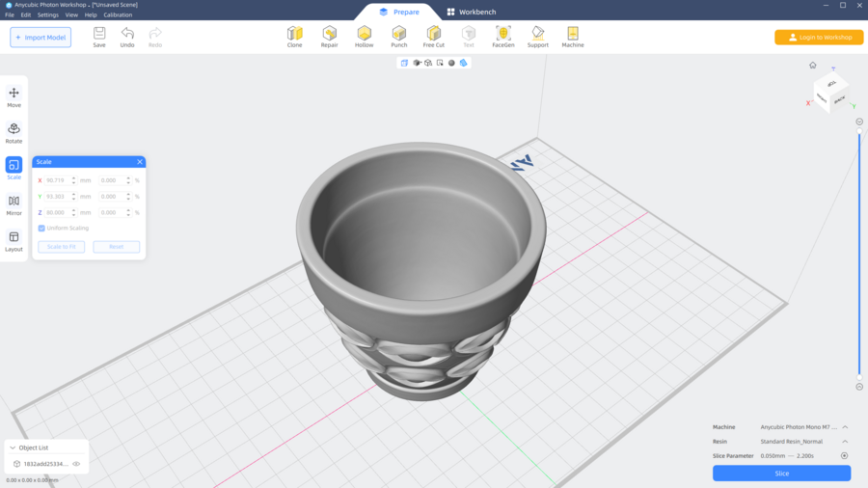This screenshot has width=868, height=488.
Task: Toggle the Uniform Scaling checkbox
Action: tap(41, 229)
